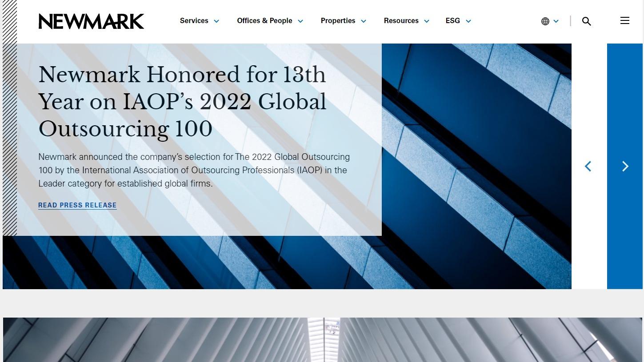The height and width of the screenshot is (362, 644).
Task: Open the hamburger menu icon
Action: [x=624, y=21]
